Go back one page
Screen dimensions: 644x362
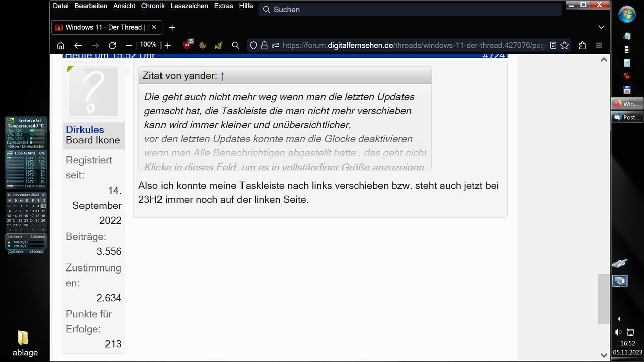click(78, 45)
